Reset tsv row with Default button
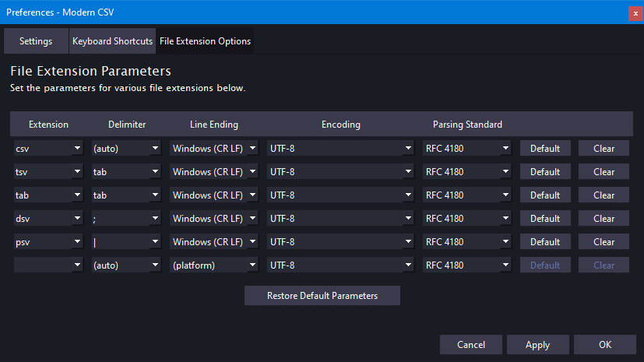Screen dimensions: 644x362 pos(545,171)
